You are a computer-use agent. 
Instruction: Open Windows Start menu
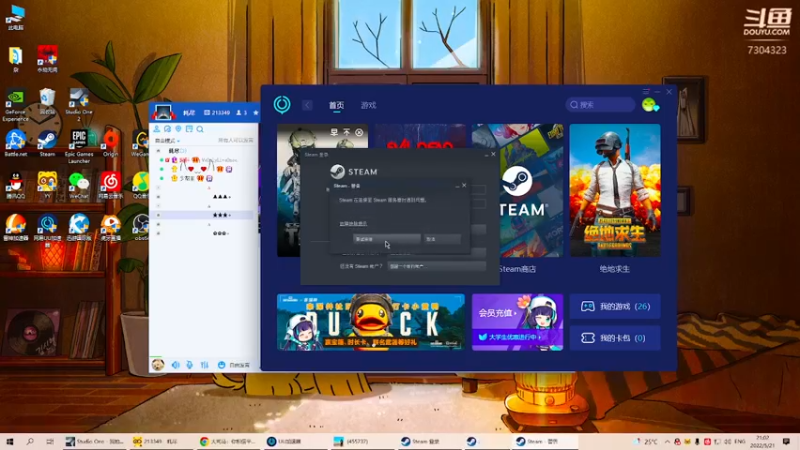(10, 441)
